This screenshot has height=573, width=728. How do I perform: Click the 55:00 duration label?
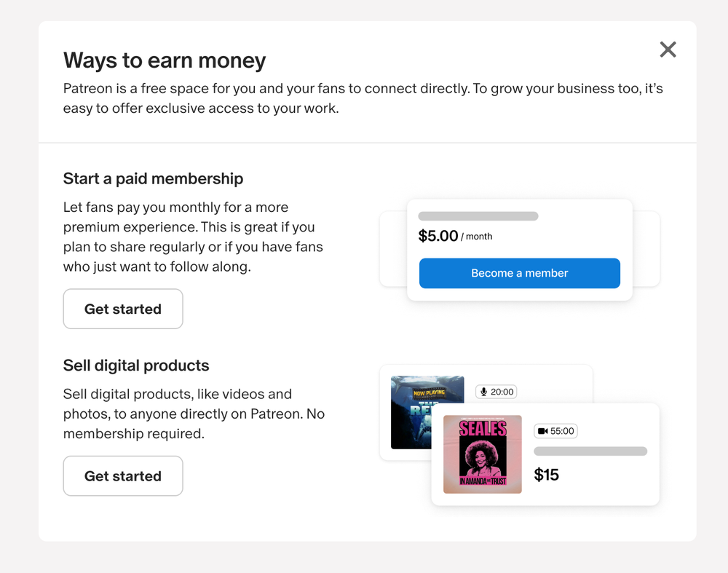click(562, 431)
